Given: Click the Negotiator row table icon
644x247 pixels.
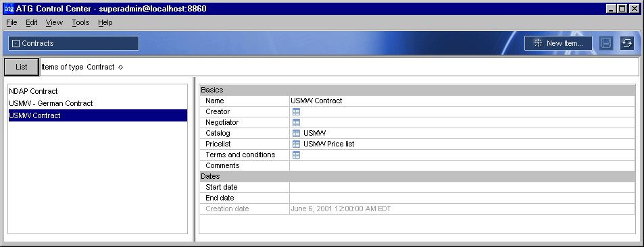Looking at the screenshot, I should (x=296, y=122).
